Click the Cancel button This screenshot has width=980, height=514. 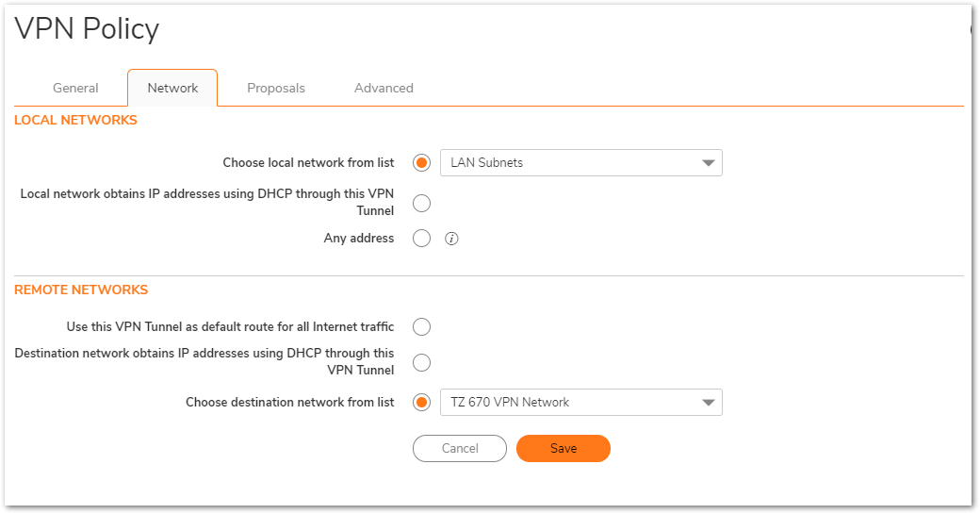pyautogui.click(x=460, y=448)
